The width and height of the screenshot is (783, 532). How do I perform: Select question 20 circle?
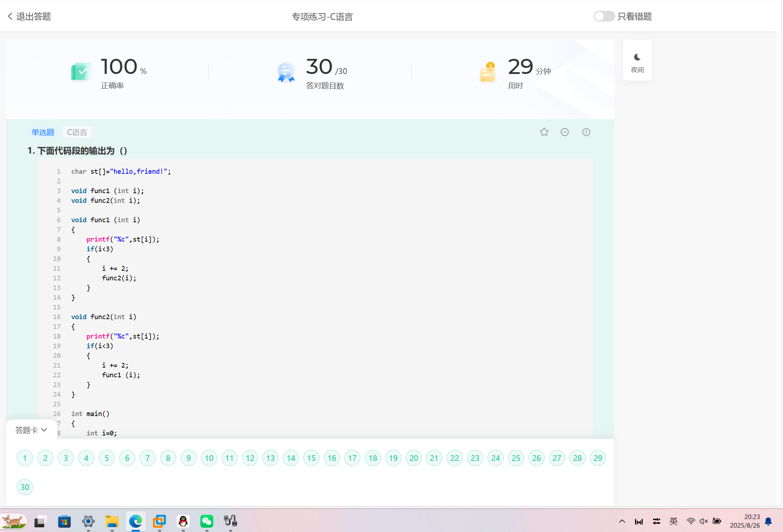click(414, 458)
